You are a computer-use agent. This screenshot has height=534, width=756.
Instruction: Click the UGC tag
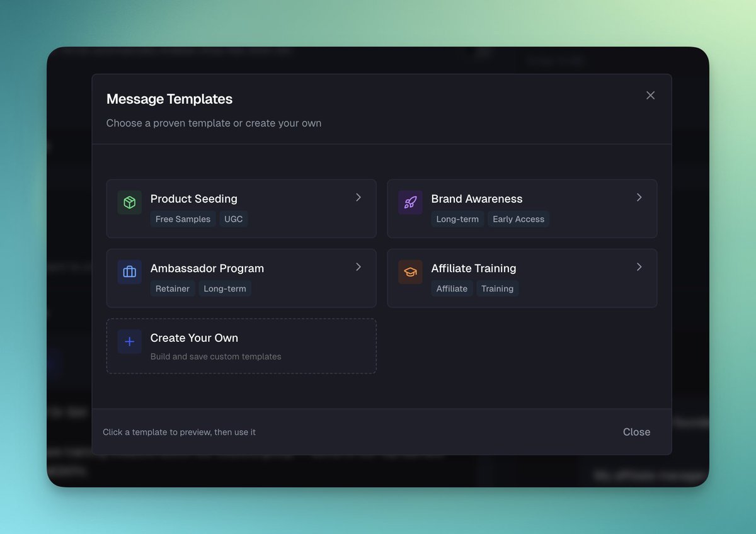click(234, 219)
